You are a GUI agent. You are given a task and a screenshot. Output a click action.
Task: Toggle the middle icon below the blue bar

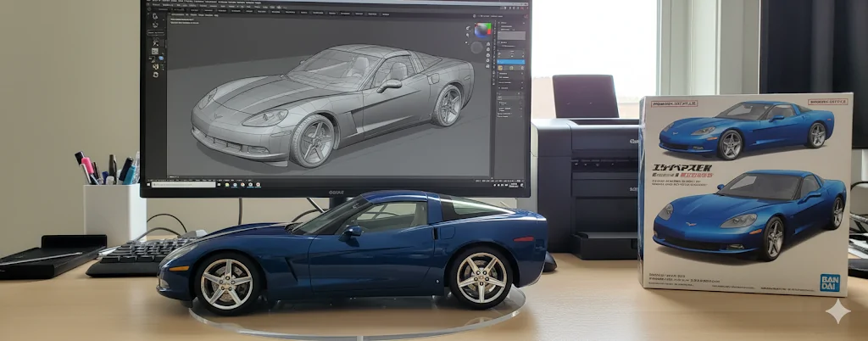511,68
